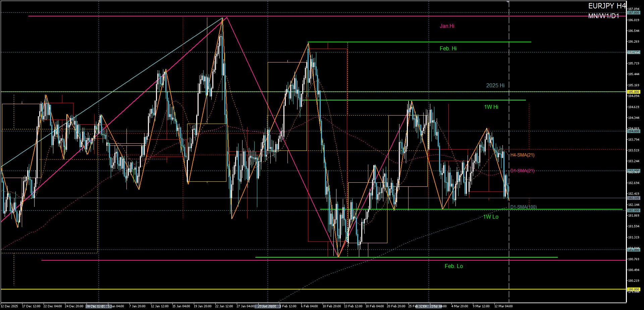Select the Feb. Lo text label

[453, 266]
